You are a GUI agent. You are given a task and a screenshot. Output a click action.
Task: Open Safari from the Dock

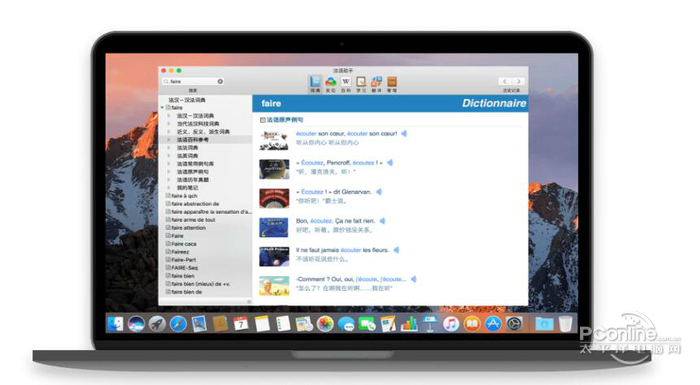tap(178, 324)
